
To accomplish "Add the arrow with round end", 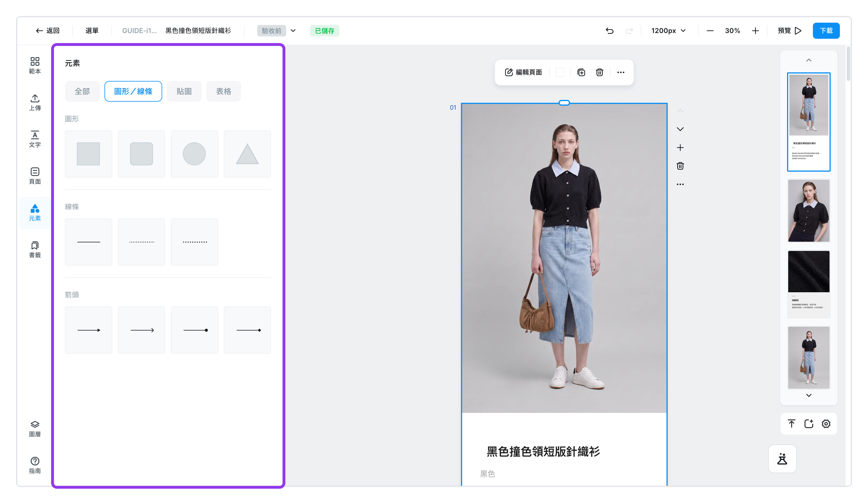I will [x=194, y=330].
